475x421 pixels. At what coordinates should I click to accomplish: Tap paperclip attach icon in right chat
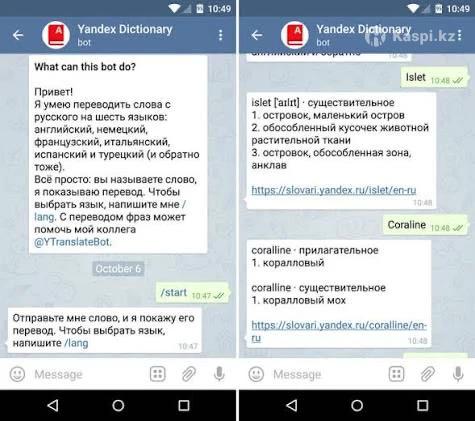(427, 374)
